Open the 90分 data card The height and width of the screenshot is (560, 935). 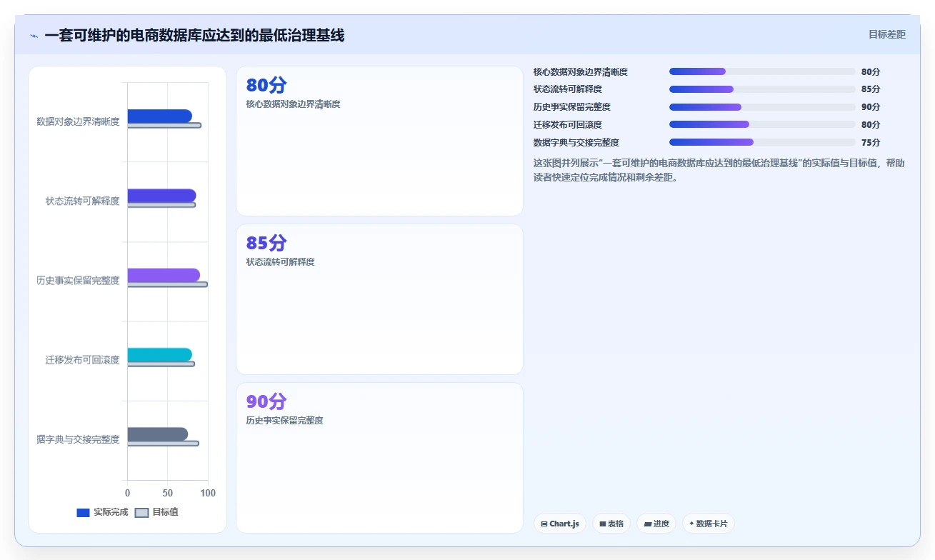(x=379, y=458)
